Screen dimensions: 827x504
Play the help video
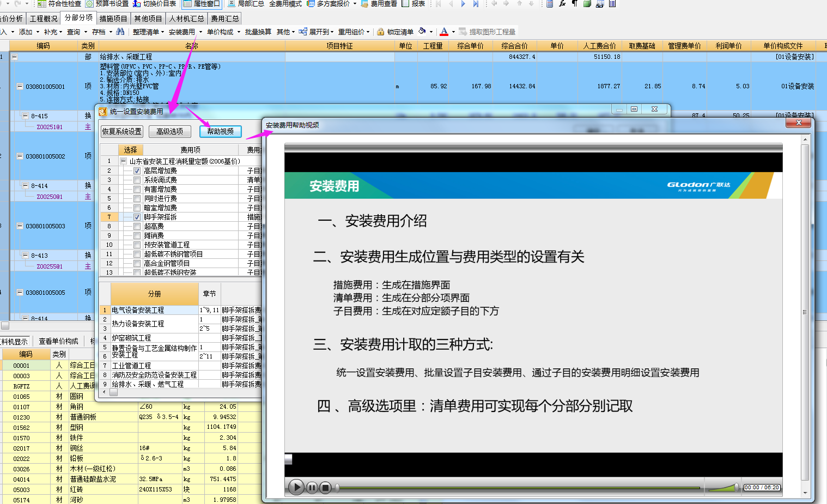point(296,487)
